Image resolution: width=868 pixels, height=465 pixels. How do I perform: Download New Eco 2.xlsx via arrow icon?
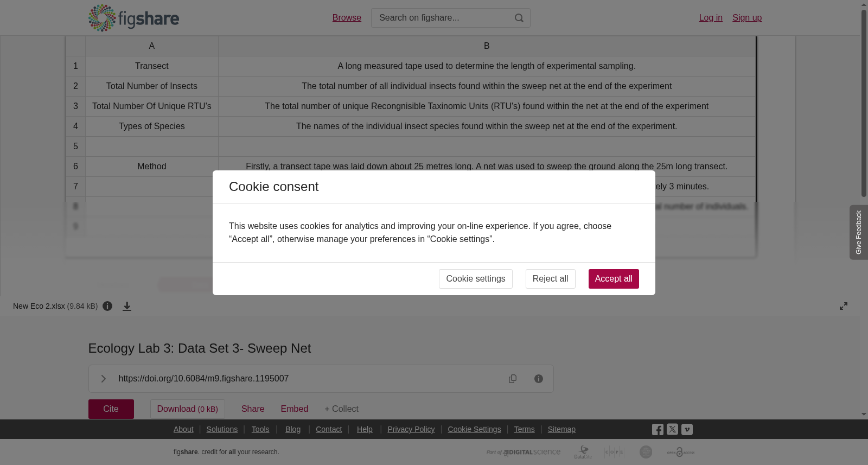tap(127, 306)
